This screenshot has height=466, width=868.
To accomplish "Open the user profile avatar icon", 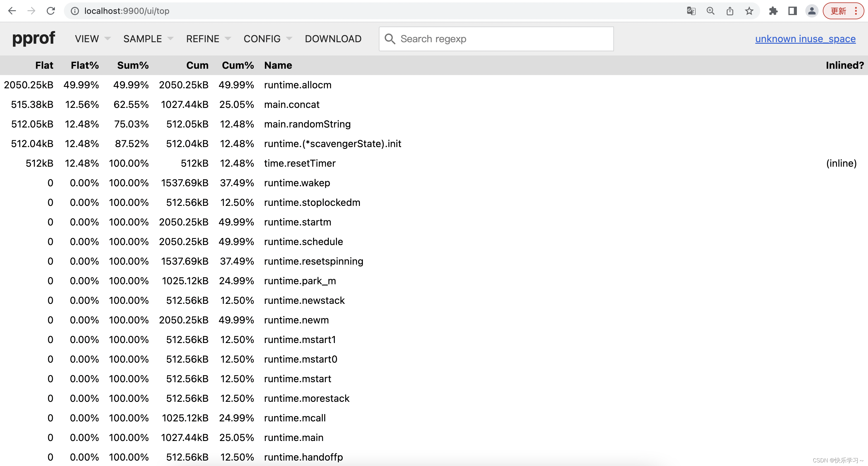I will [812, 11].
